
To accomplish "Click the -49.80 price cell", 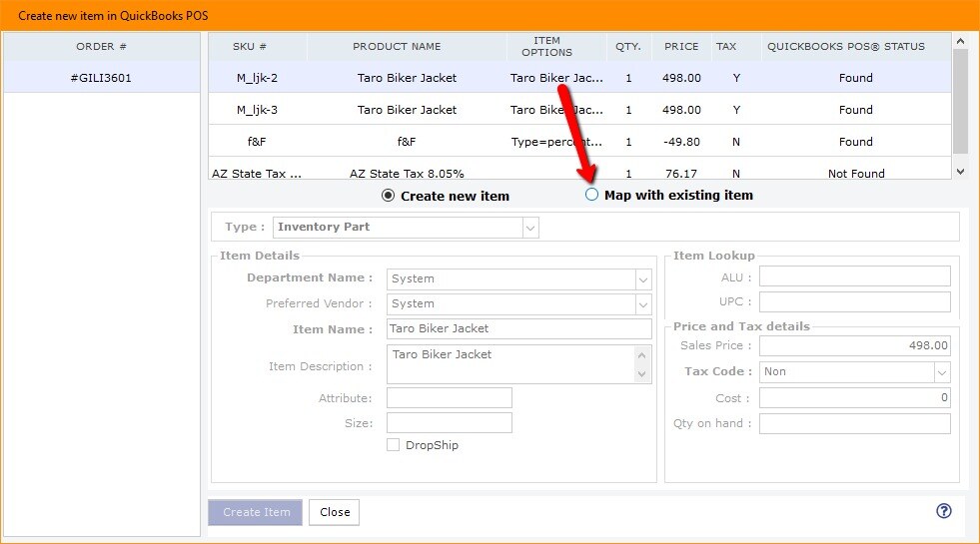I will (681, 141).
